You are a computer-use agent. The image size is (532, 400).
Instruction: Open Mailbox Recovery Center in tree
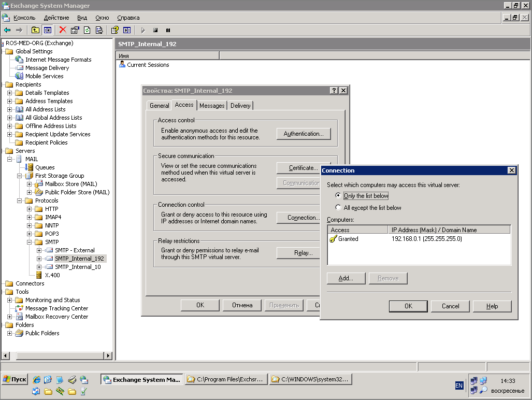(56, 317)
